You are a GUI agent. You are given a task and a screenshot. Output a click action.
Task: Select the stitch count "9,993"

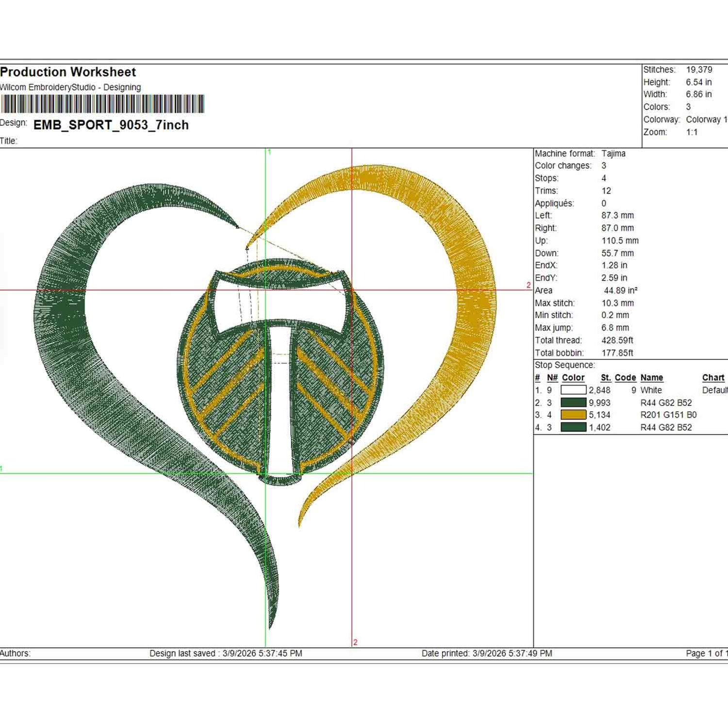click(x=599, y=403)
